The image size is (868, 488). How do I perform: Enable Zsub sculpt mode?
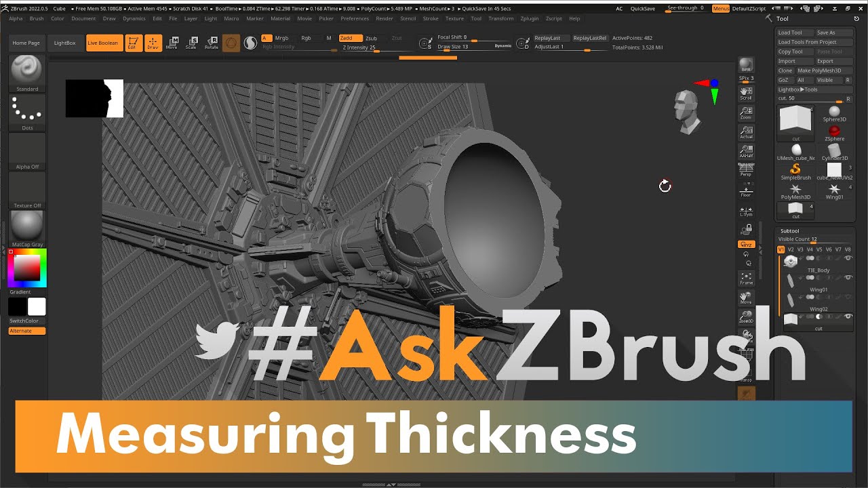tap(372, 39)
